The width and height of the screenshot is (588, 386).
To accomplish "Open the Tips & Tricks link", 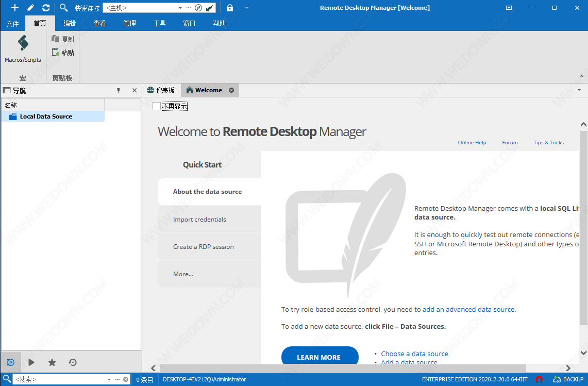I will (549, 143).
